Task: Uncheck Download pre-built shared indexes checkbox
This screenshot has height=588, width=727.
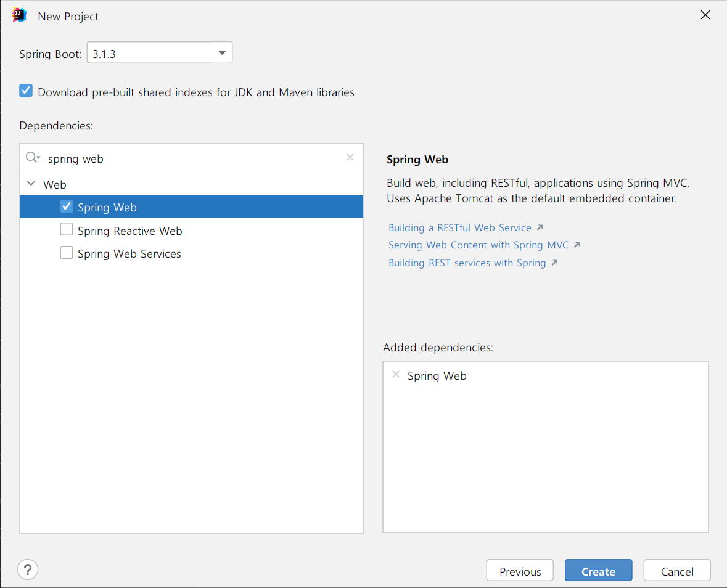Action: pyautogui.click(x=26, y=91)
